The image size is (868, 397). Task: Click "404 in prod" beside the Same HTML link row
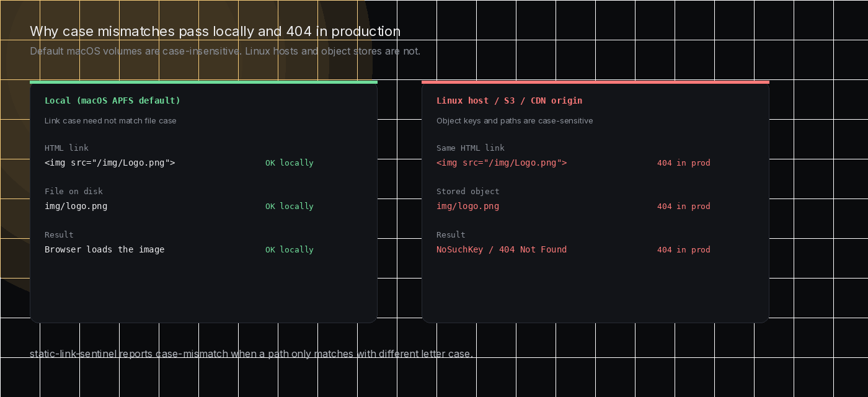684,163
